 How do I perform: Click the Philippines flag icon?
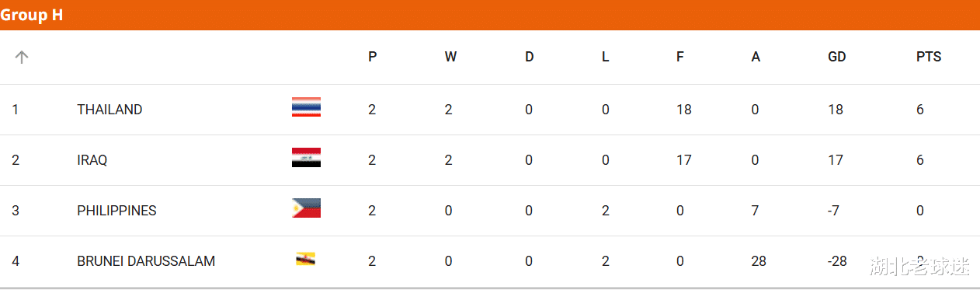(306, 208)
